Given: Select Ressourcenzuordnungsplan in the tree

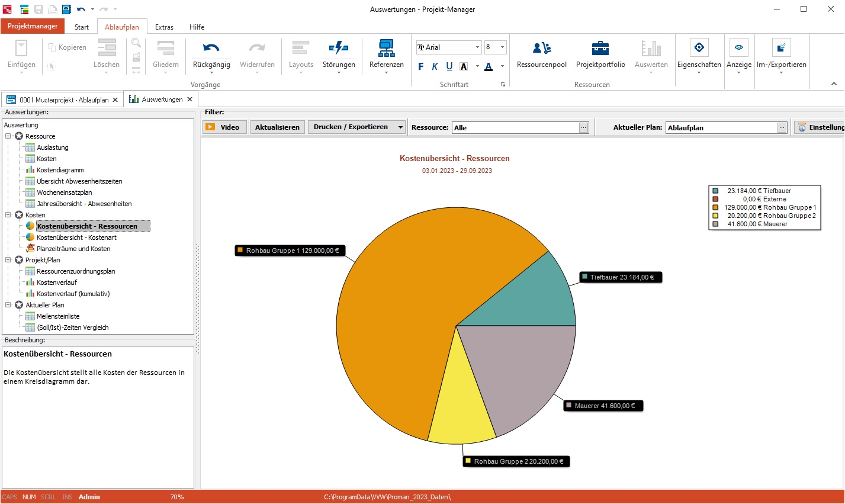Looking at the screenshot, I should pos(76,271).
